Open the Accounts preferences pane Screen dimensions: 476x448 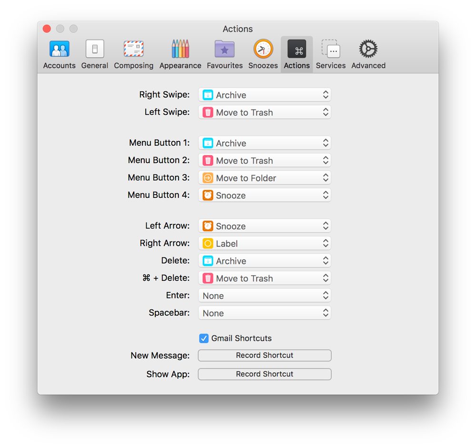click(x=59, y=55)
